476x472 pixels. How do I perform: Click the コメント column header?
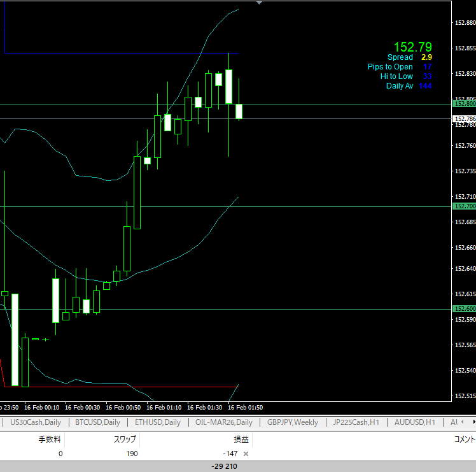(463, 439)
